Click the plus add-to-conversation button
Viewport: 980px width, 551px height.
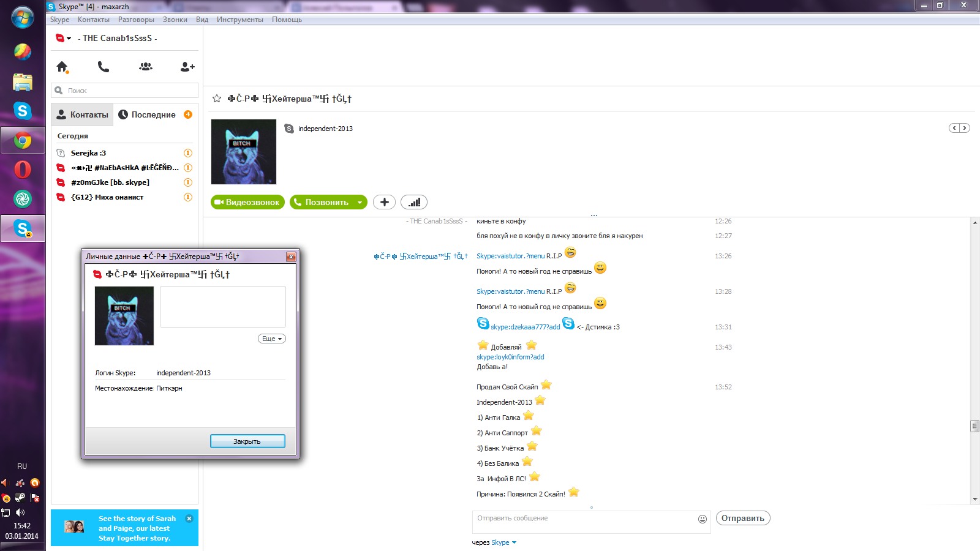(x=384, y=202)
